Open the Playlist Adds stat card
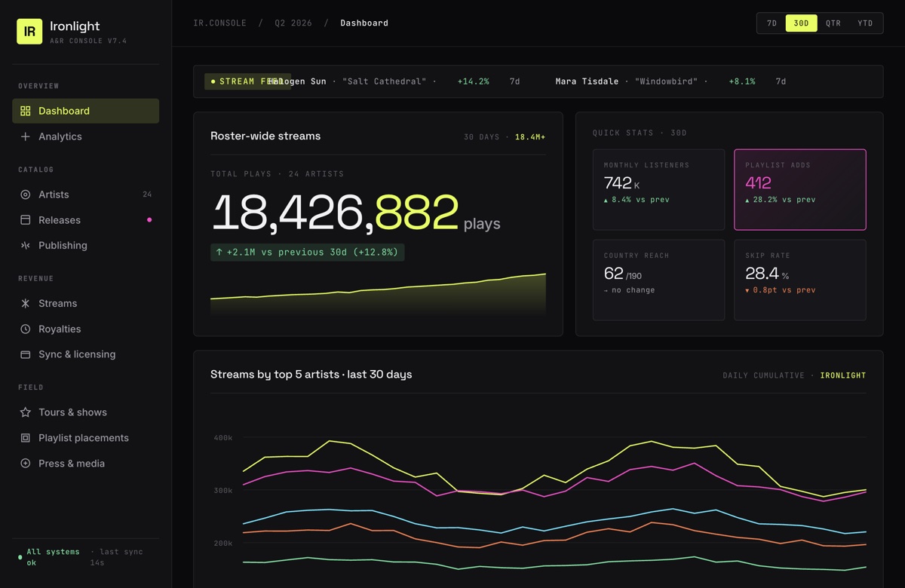This screenshot has width=905, height=588. pos(799,189)
